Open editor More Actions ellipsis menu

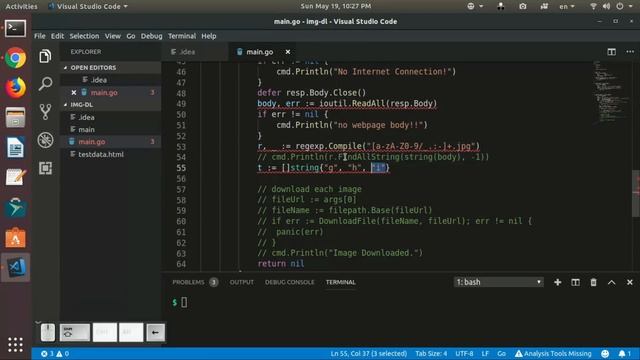point(630,52)
